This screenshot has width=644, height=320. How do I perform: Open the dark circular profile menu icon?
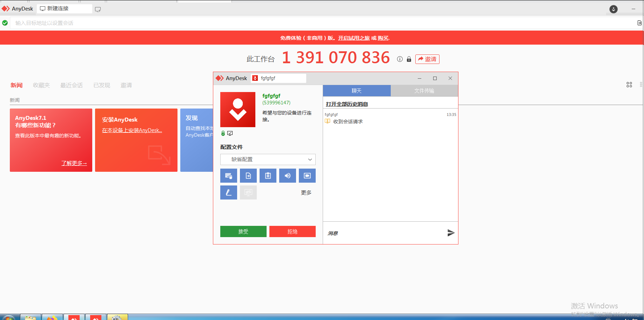tap(613, 9)
